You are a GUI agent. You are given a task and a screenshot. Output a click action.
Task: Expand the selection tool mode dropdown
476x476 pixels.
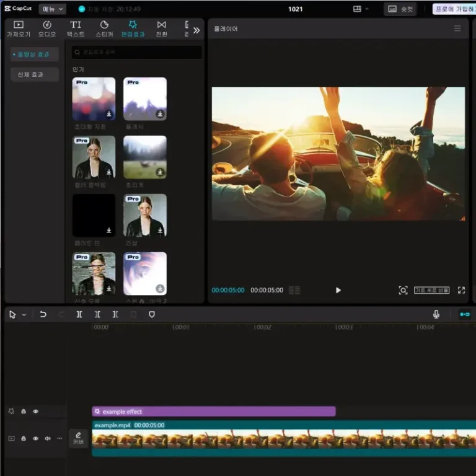tap(24, 315)
